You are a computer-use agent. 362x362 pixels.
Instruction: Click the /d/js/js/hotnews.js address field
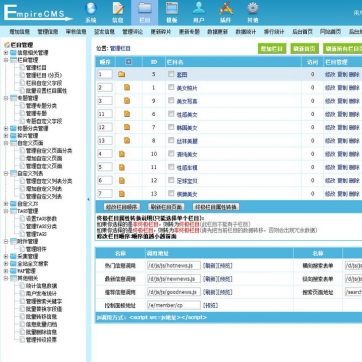174,266
